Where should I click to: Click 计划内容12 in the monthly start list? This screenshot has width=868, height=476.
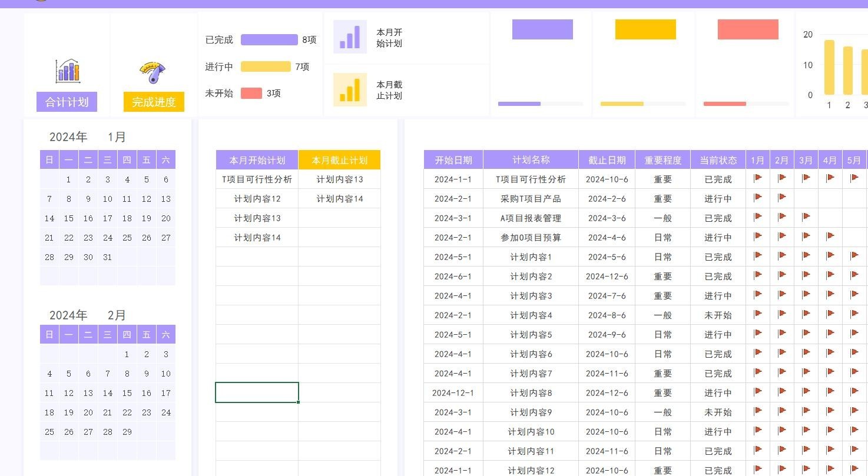pyautogui.click(x=257, y=199)
